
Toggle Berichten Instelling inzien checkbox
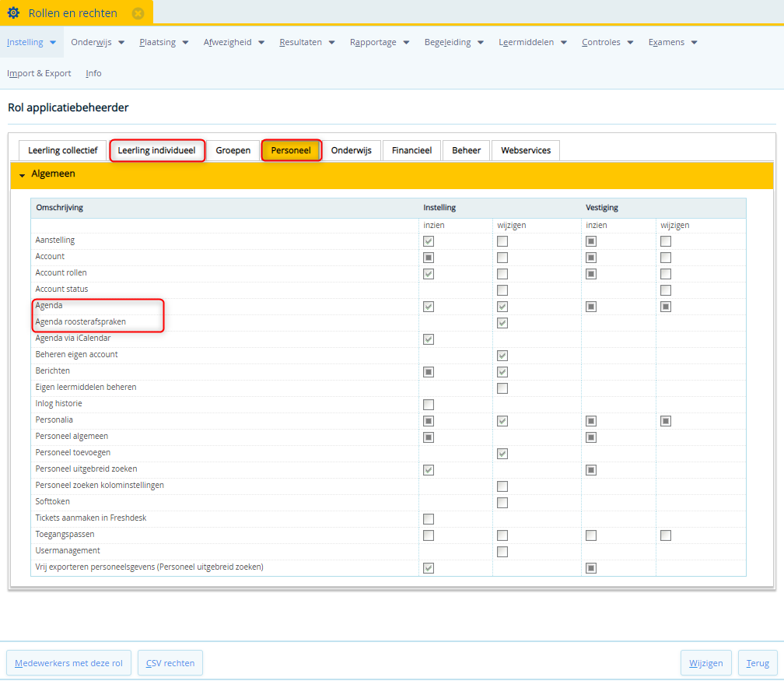429,372
